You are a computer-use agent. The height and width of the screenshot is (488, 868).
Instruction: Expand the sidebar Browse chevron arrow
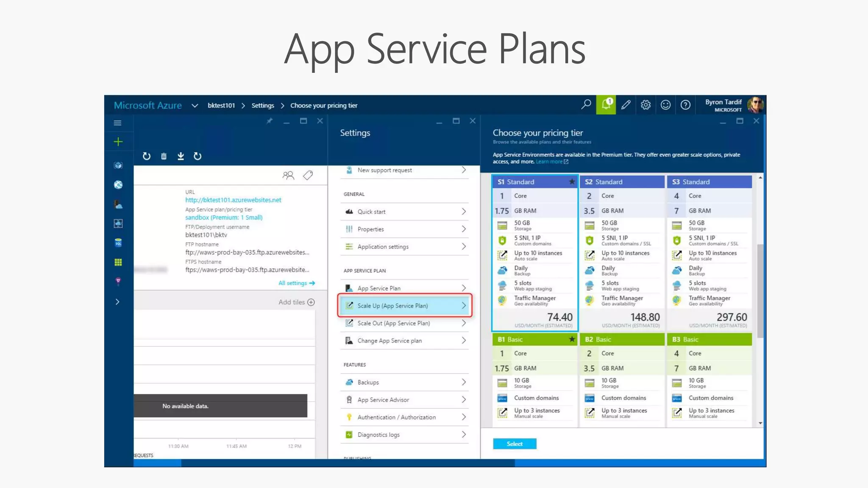point(117,302)
